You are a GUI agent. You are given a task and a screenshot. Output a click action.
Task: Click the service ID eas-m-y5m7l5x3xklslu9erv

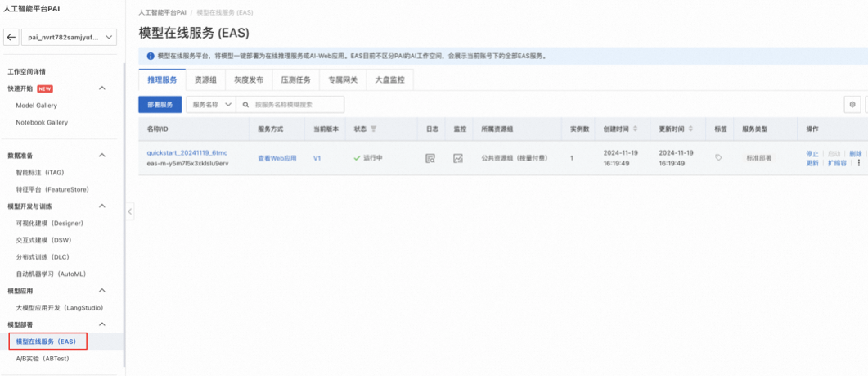point(187,163)
